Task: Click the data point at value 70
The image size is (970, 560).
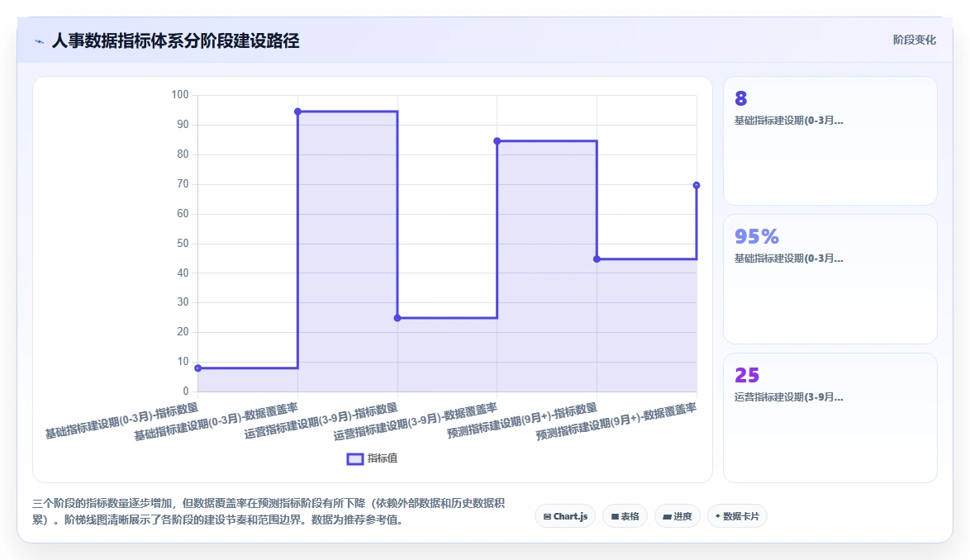Action: point(697,186)
